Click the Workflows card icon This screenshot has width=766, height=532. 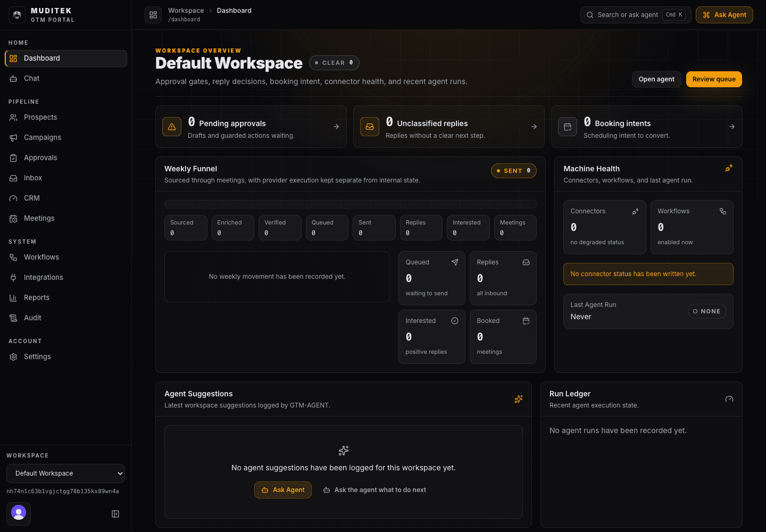tap(723, 211)
